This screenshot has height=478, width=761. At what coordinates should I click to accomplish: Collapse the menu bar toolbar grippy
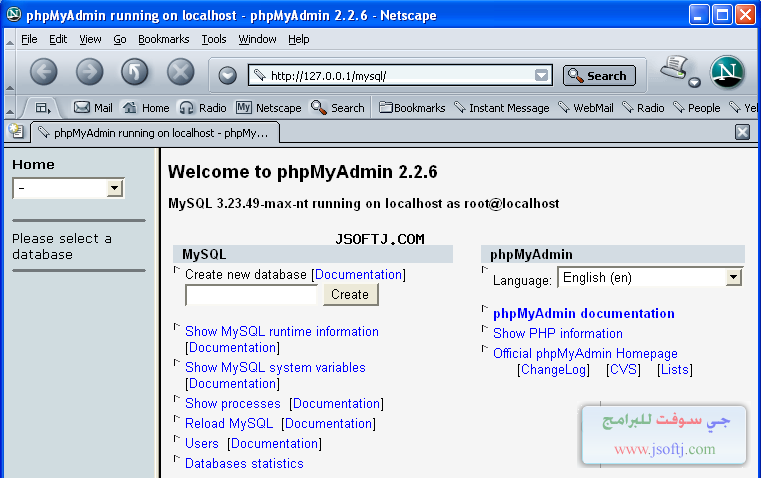click(x=10, y=40)
